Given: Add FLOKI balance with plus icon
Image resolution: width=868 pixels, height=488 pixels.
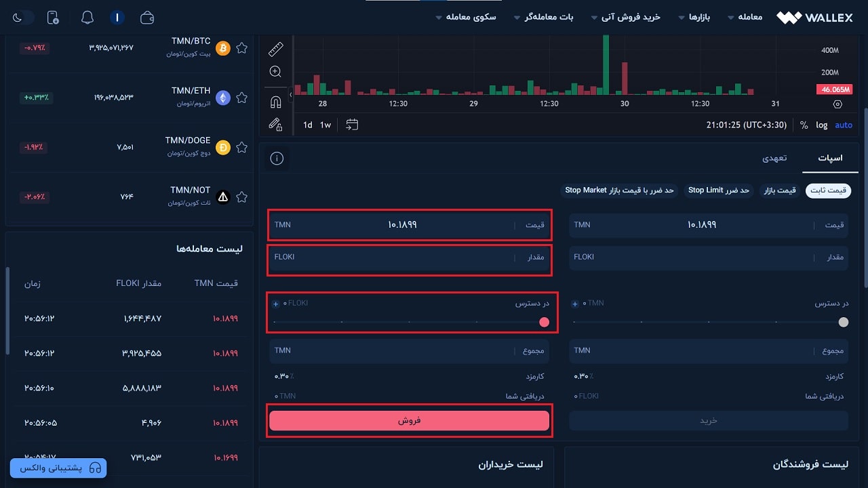Looking at the screenshot, I should click(275, 304).
